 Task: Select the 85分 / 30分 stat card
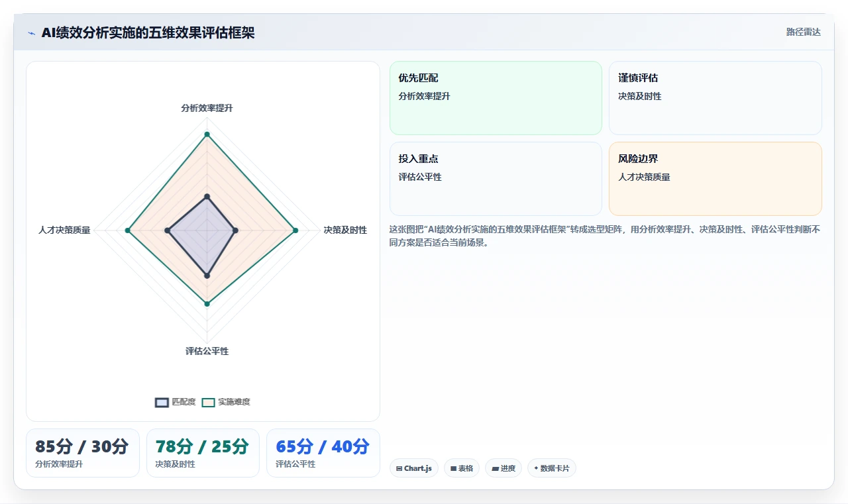tap(83, 453)
